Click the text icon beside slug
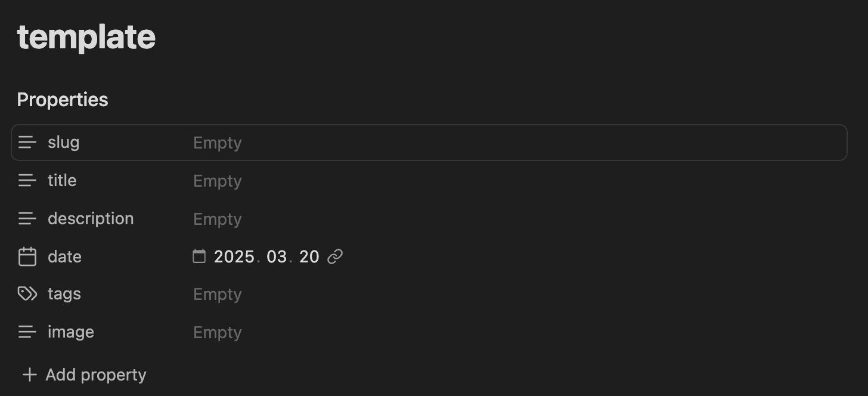 (27, 143)
